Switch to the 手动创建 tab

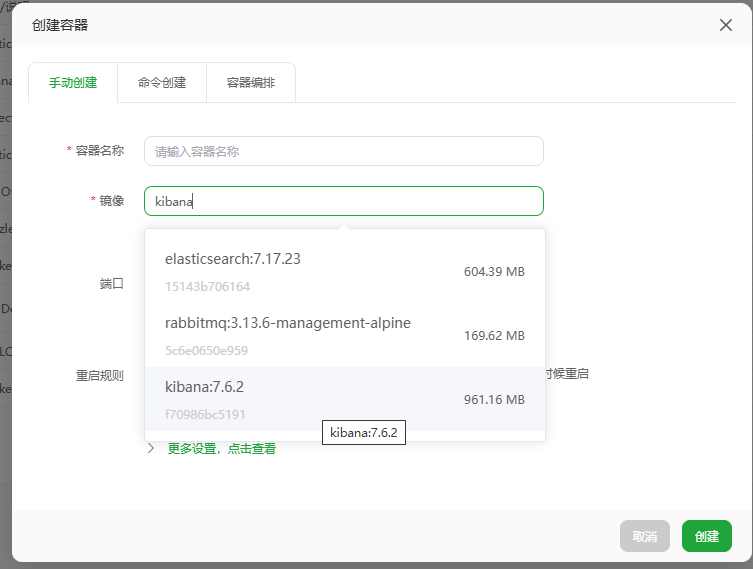73,83
